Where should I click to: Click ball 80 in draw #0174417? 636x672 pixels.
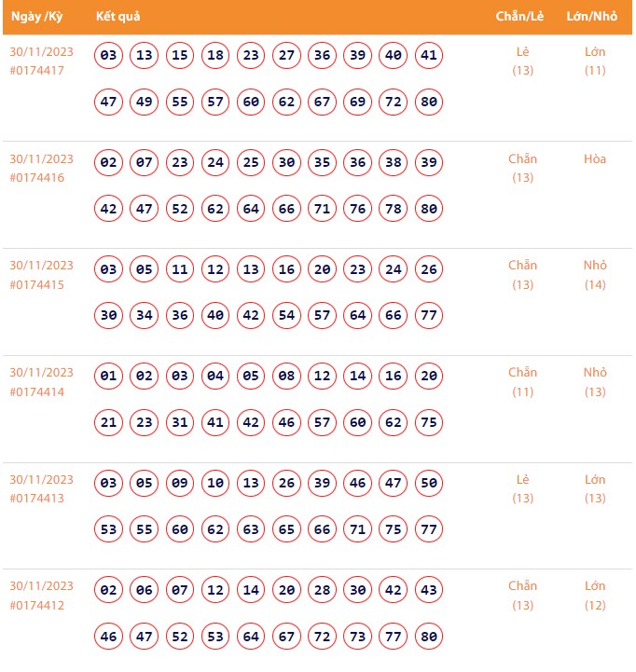[429, 103]
